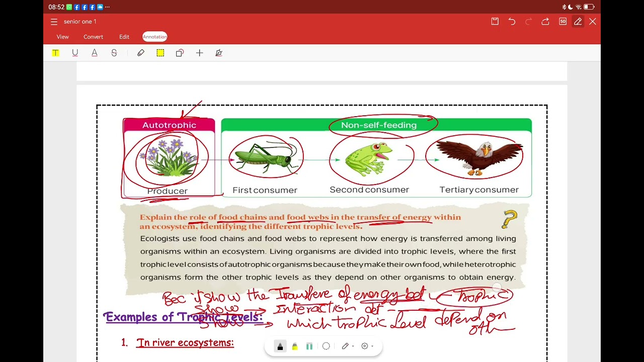Open the eraser dropdown in floating toolbar
Viewport: 644px width, 362px height.
348,346
